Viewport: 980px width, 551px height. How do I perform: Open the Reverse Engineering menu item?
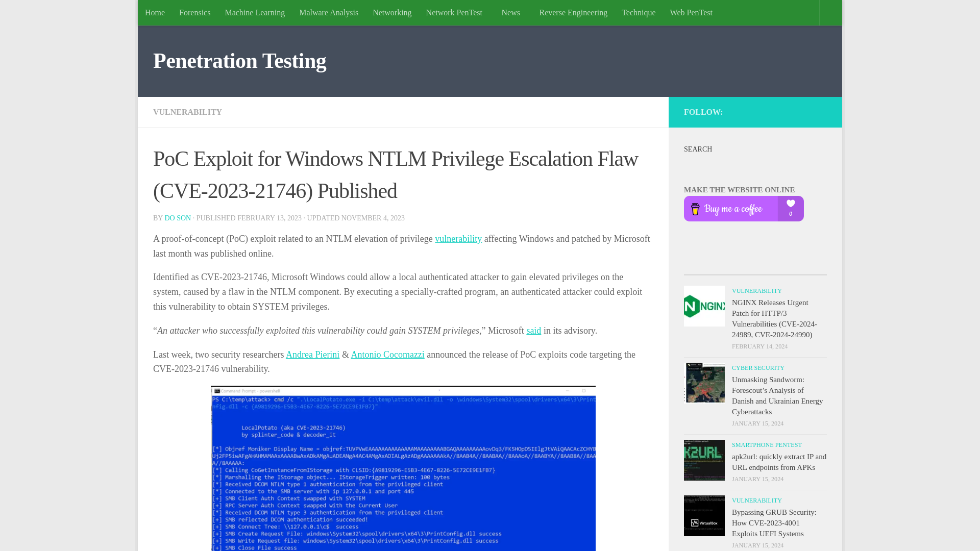tap(573, 13)
